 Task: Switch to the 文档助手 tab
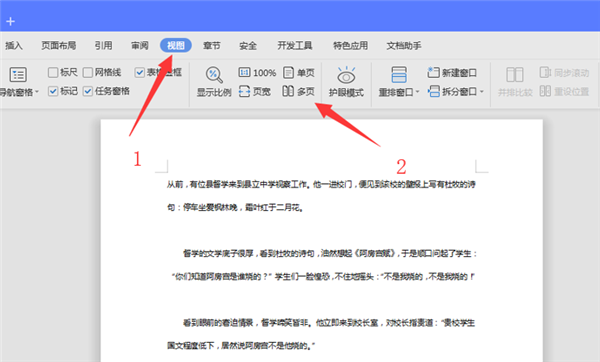tap(404, 46)
